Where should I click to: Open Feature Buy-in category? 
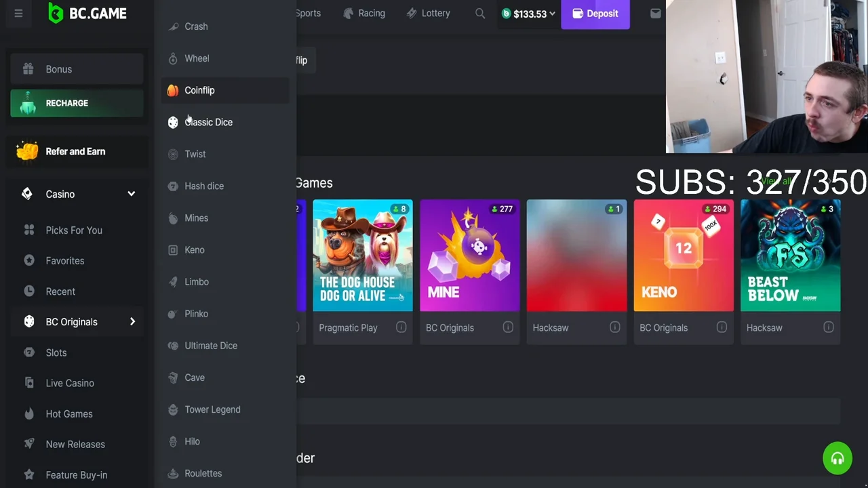click(77, 475)
